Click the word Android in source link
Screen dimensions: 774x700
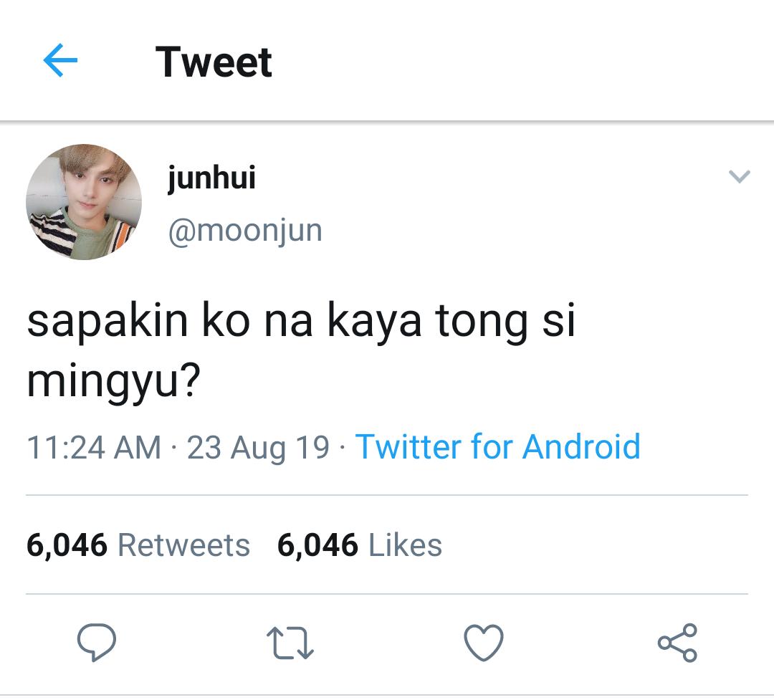coord(581,446)
